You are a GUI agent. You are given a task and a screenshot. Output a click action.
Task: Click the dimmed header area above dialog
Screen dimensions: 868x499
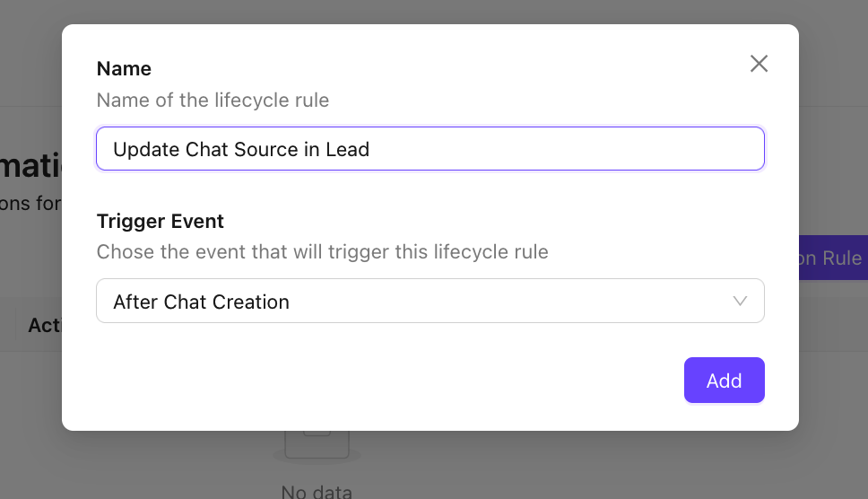430,11
